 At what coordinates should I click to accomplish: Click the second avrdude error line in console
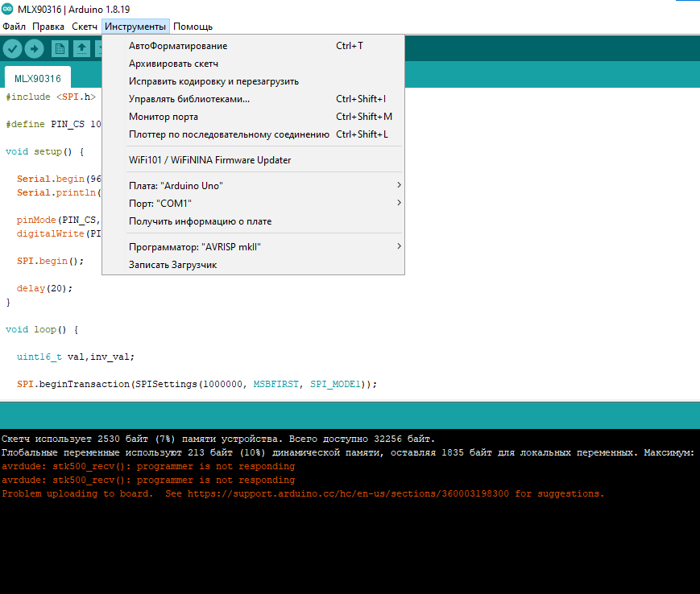(148, 481)
